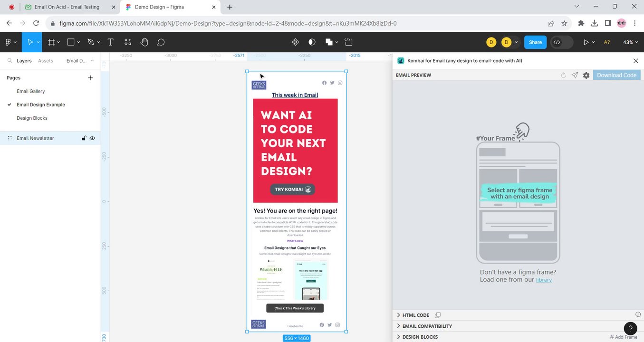Screen dimensions: 644x342
Task: Click the Create component icon
Action: tap(295, 42)
